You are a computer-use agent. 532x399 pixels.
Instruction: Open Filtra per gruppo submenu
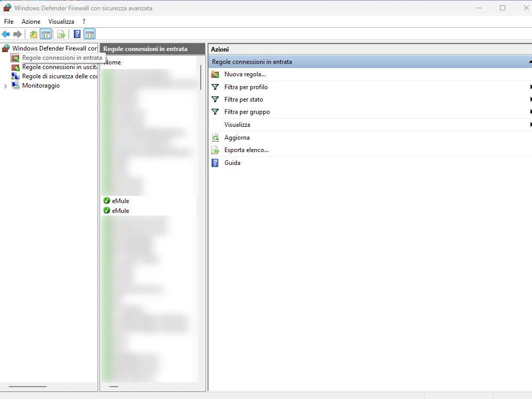click(x=247, y=112)
